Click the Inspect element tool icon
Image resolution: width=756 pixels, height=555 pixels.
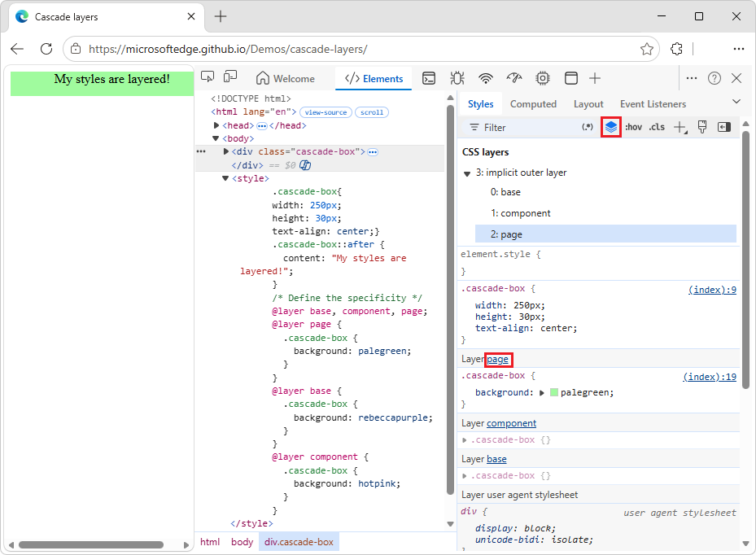[x=208, y=77]
